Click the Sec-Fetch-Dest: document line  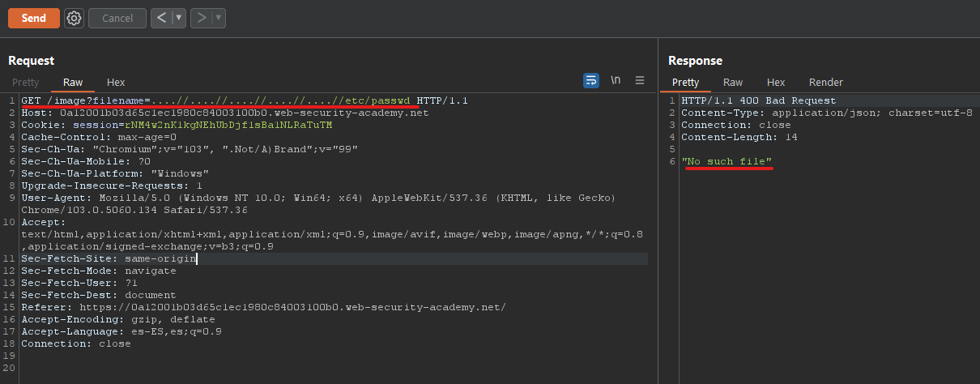click(x=99, y=295)
